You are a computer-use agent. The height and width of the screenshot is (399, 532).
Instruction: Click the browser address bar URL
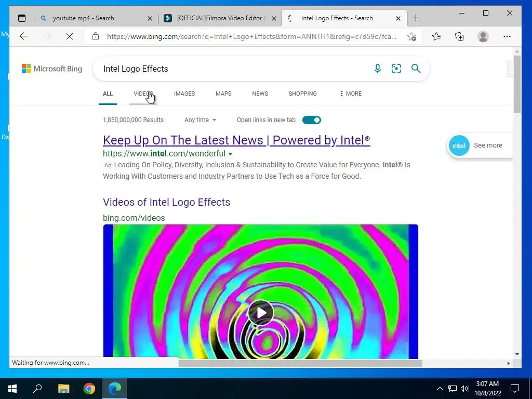coord(251,36)
